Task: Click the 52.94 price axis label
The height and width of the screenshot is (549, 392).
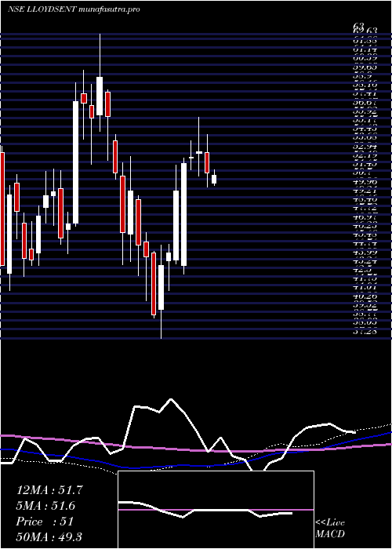Action: [365, 146]
